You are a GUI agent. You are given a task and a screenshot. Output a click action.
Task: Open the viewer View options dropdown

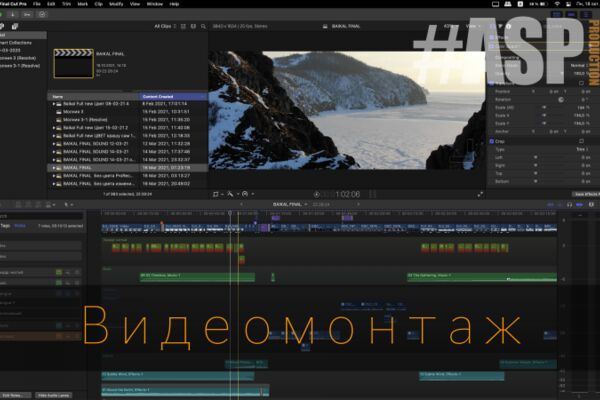(473, 26)
